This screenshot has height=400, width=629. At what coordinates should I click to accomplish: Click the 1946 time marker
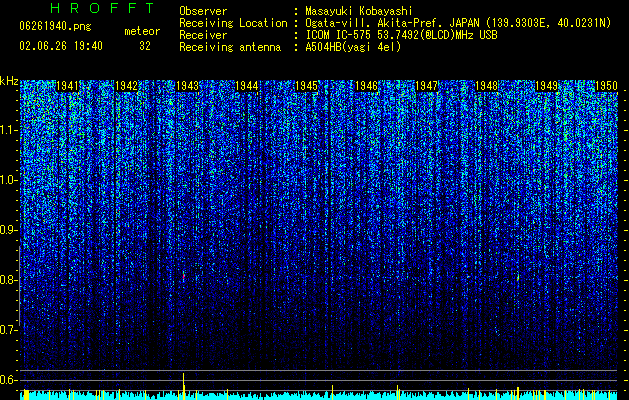click(x=366, y=86)
